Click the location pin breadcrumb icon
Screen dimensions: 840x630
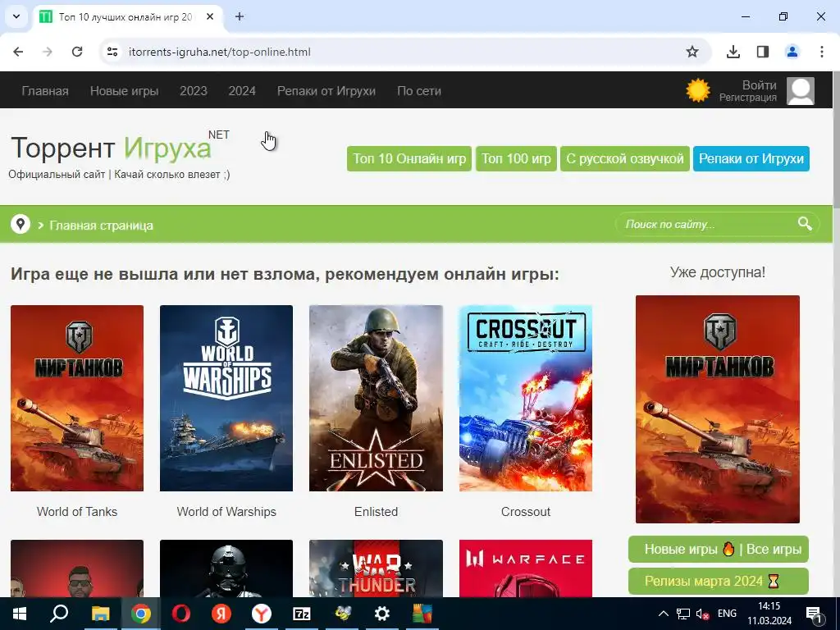click(x=21, y=224)
